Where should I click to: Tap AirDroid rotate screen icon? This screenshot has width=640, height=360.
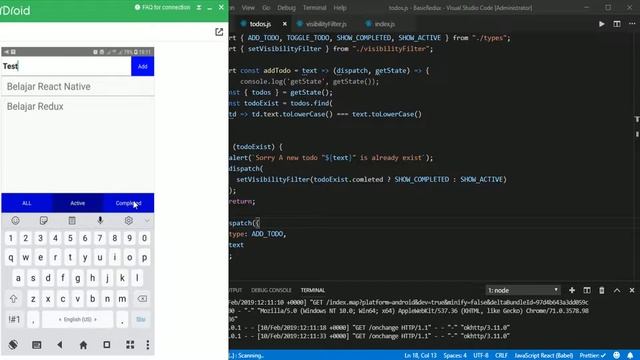point(13,345)
